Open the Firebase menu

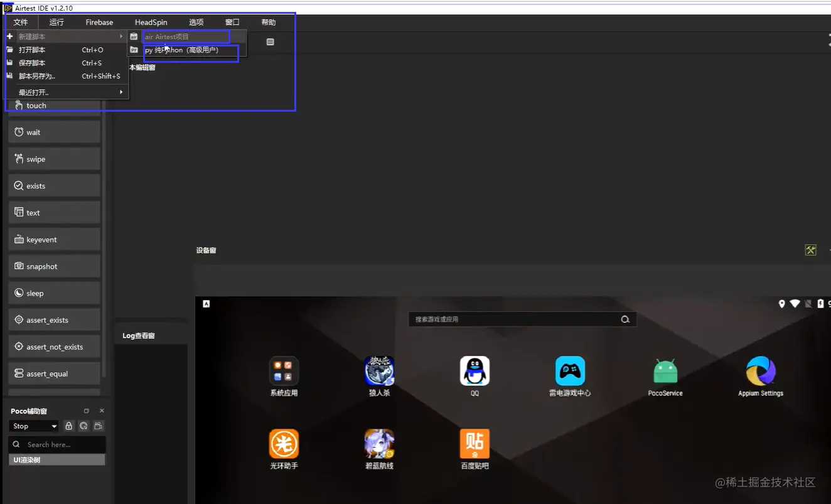(99, 23)
